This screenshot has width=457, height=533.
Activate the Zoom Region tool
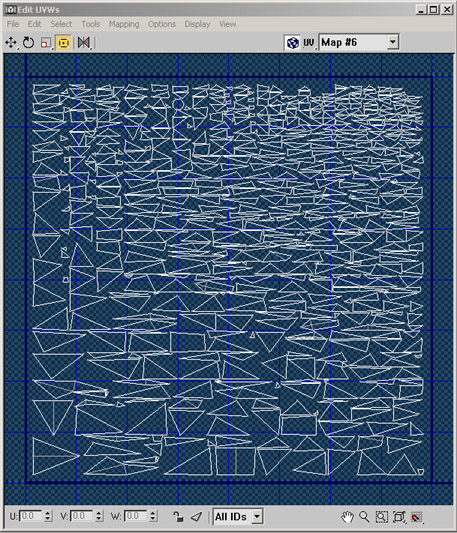(x=382, y=517)
